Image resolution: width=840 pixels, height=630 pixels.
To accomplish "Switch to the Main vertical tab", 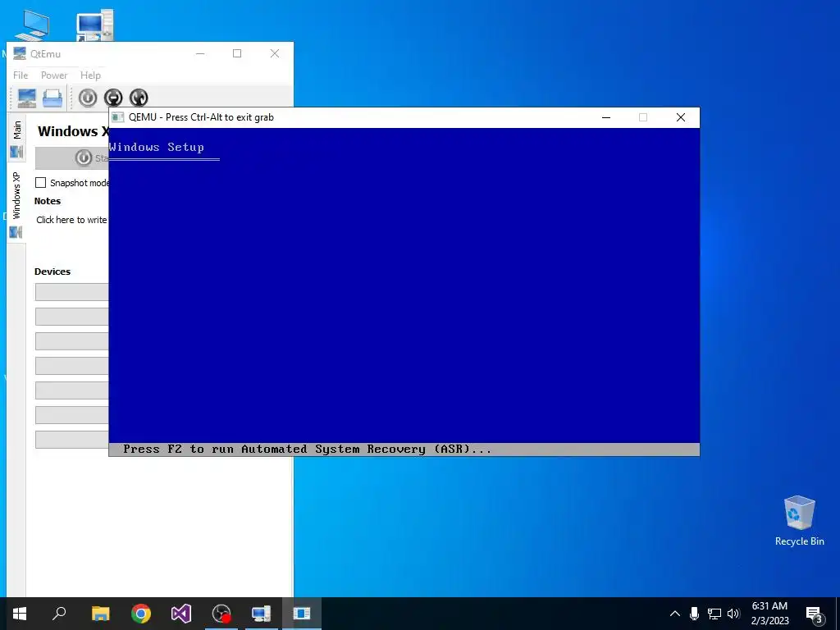I will (16, 139).
